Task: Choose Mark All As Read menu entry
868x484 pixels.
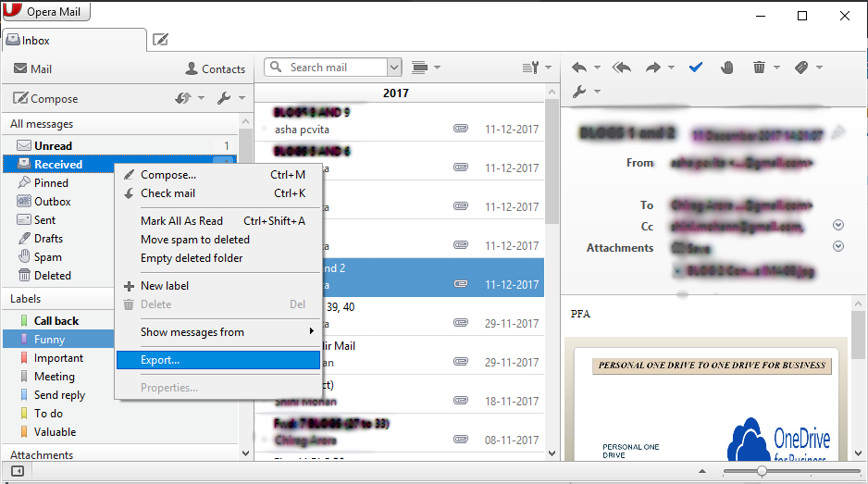Action: pyautogui.click(x=218, y=221)
